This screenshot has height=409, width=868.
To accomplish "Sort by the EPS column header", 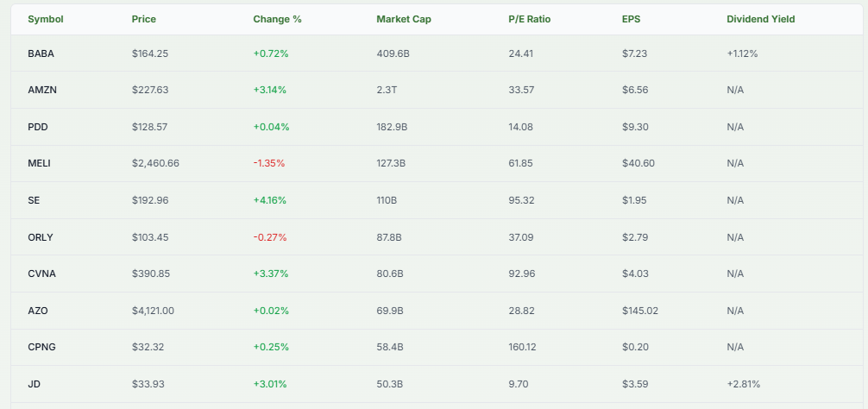I will click(x=631, y=19).
